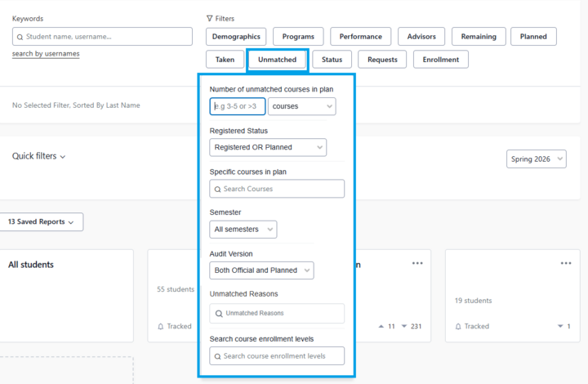Click the down arrow next to 1 on 19 students card

point(560,326)
